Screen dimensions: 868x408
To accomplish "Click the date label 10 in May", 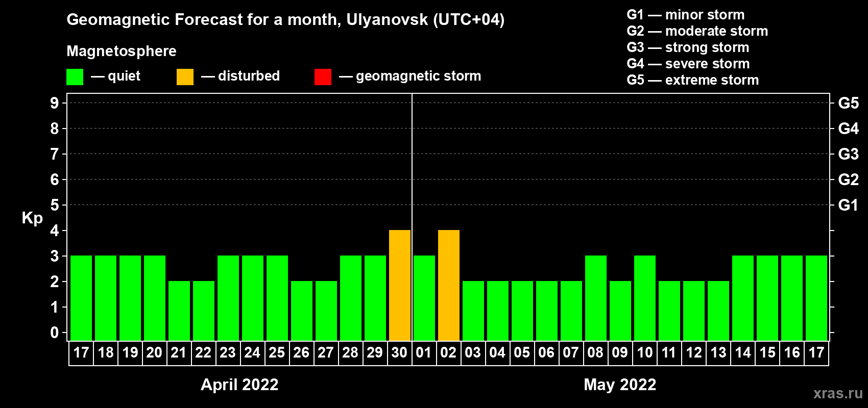I will pos(644,353).
